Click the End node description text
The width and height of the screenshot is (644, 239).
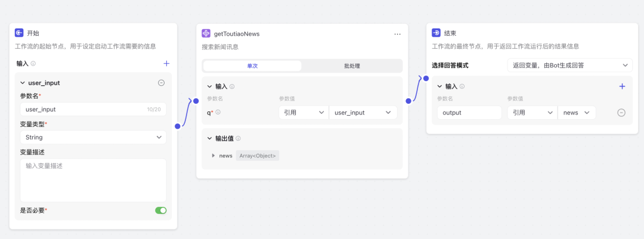[x=506, y=46]
